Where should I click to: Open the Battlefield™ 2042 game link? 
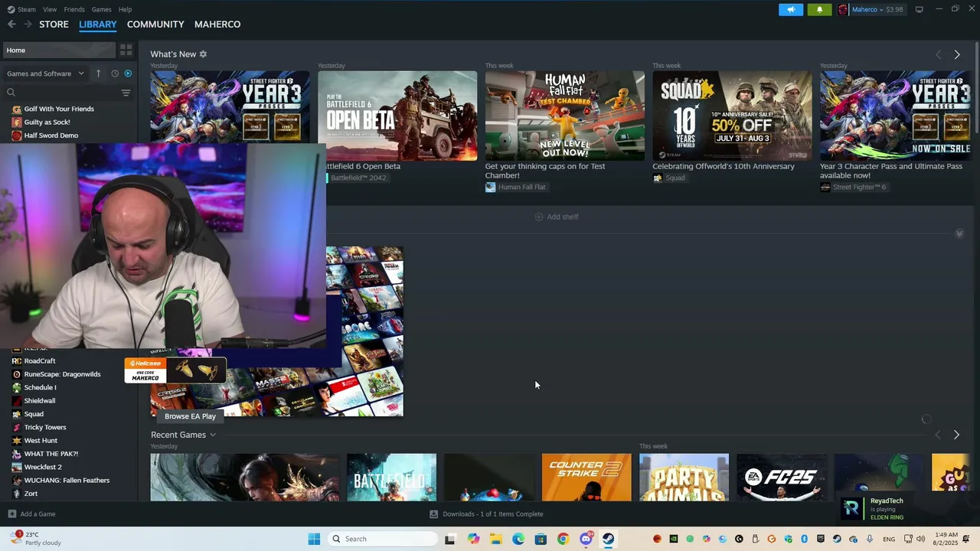pyautogui.click(x=358, y=178)
